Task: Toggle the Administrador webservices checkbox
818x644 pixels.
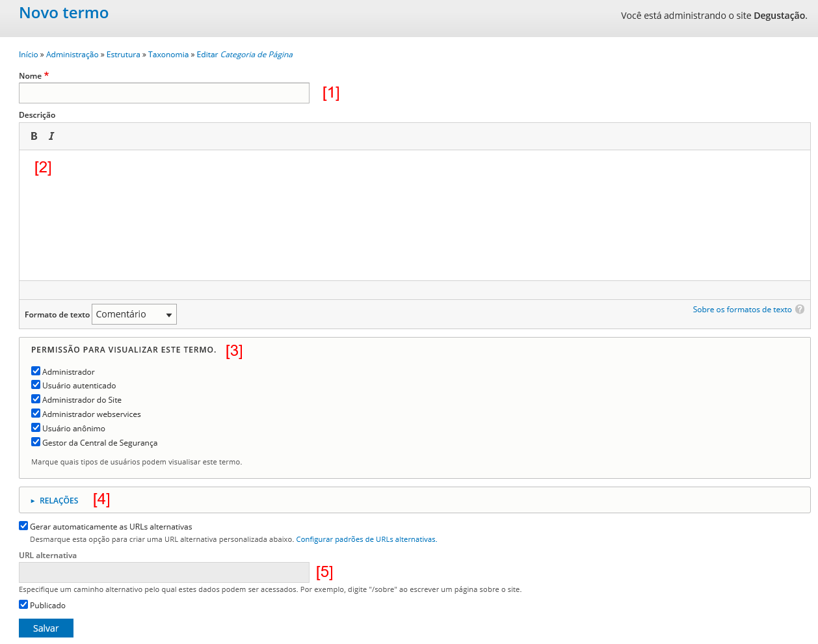Action: click(36, 414)
